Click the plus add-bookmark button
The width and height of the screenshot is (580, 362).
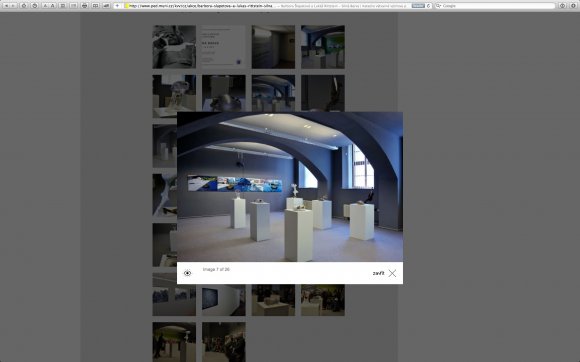click(x=117, y=6)
